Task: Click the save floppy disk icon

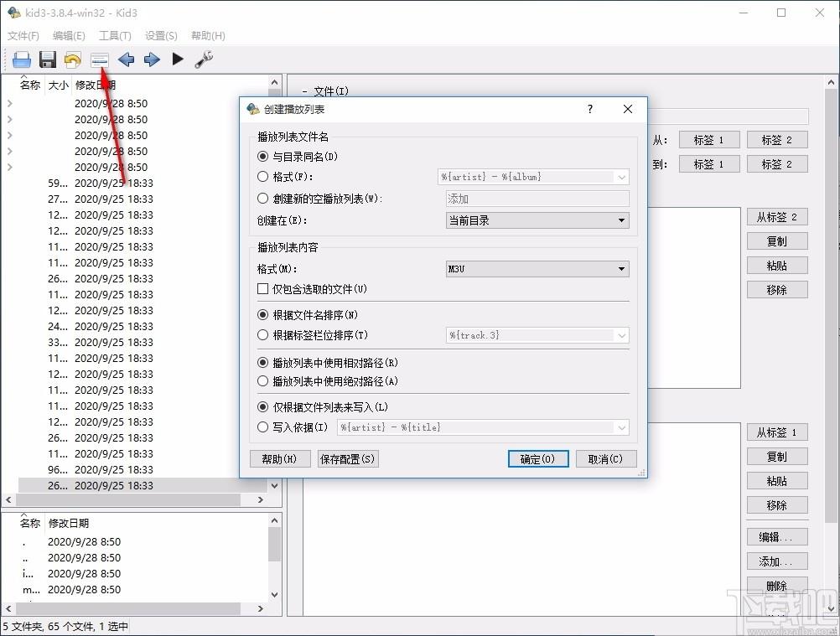Action: pyautogui.click(x=48, y=59)
